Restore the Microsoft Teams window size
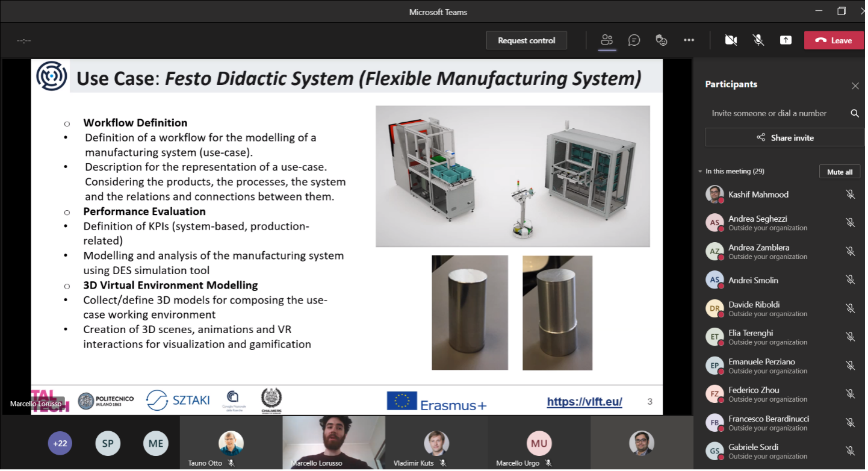The height and width of the screenshot is (471, 868). (842, 11)
